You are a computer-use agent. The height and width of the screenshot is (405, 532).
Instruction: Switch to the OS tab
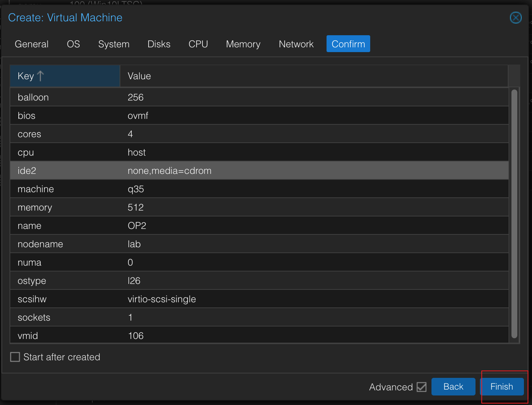click(73, 44)
